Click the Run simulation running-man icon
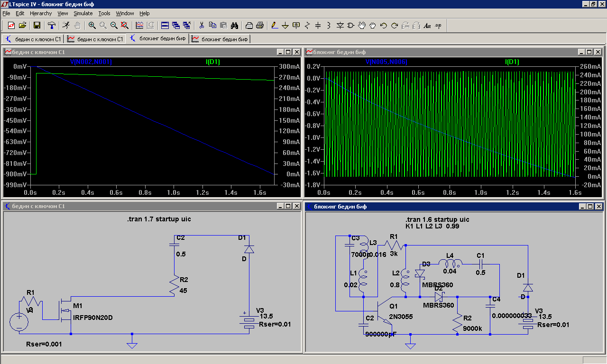The height and width of the screenshot is (364, 607). tap(66, 25)
